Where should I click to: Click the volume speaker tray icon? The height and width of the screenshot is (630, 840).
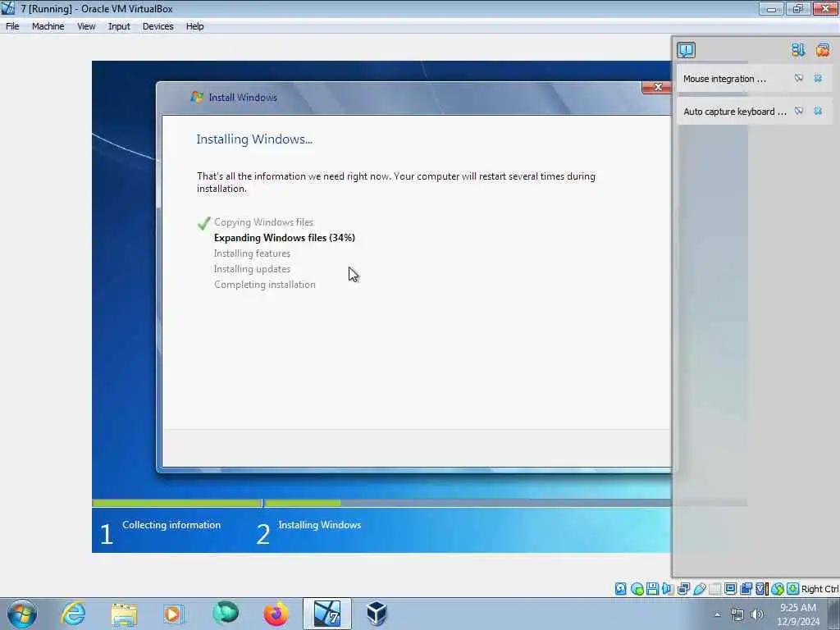click(757, 615)
